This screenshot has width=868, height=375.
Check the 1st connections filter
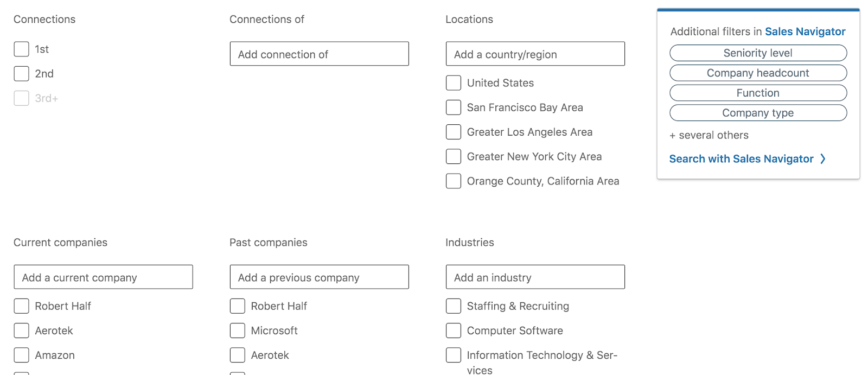(x=21, y=49)
